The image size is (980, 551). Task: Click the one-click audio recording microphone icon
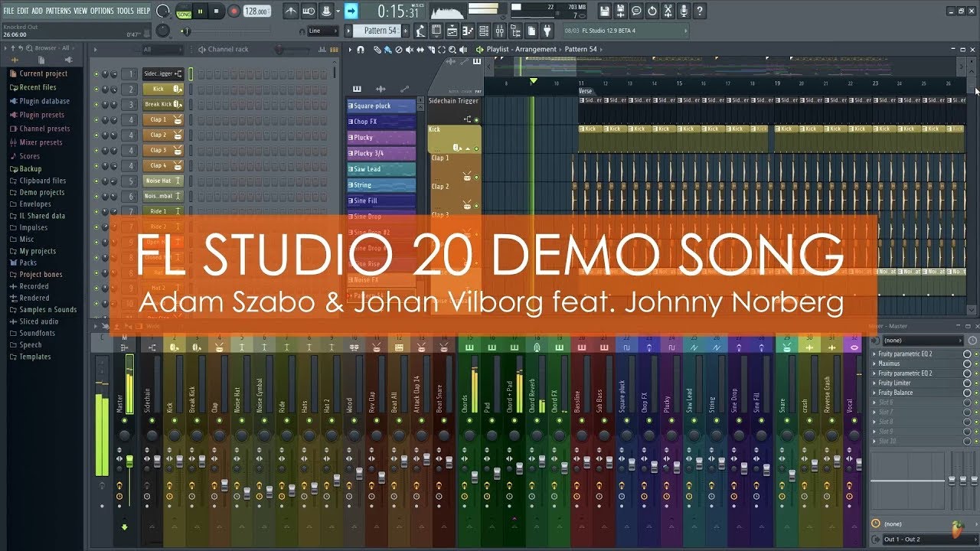point(684,11)
